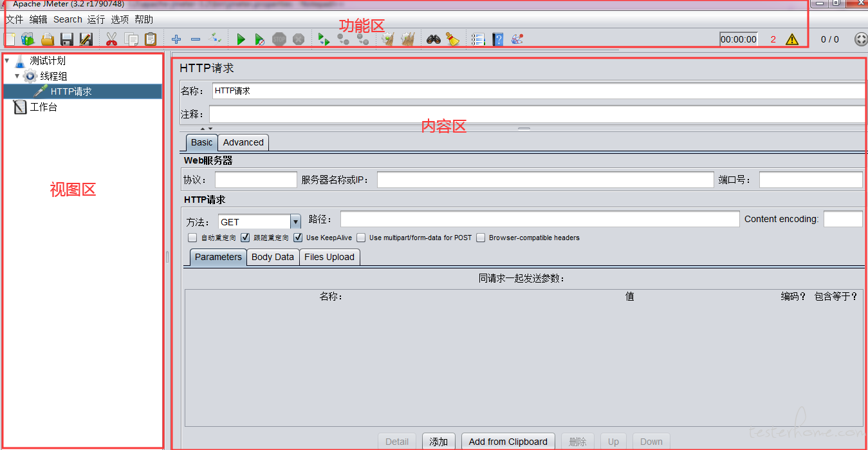Open the Help question mark icon
Image resolution: width=868 pixels, height=450 pixels.
497,40
